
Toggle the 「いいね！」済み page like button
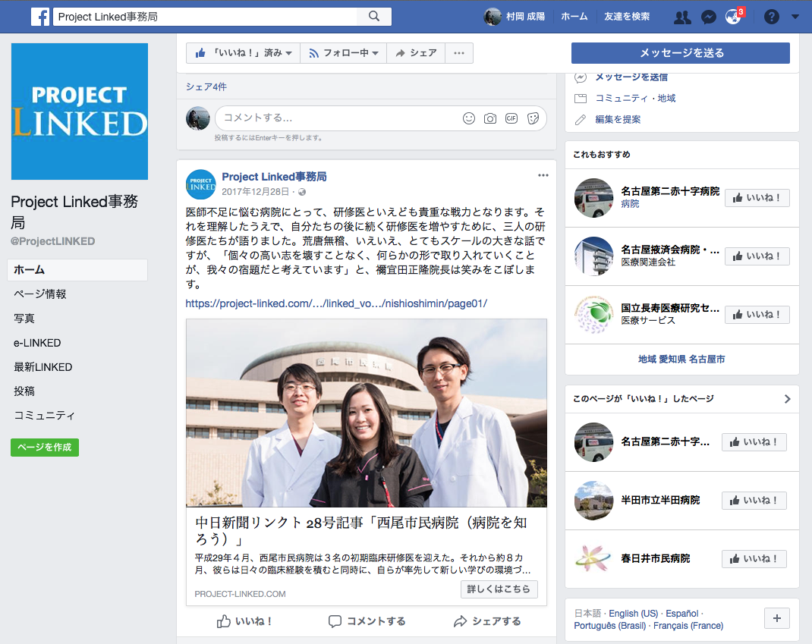(243, 53)
